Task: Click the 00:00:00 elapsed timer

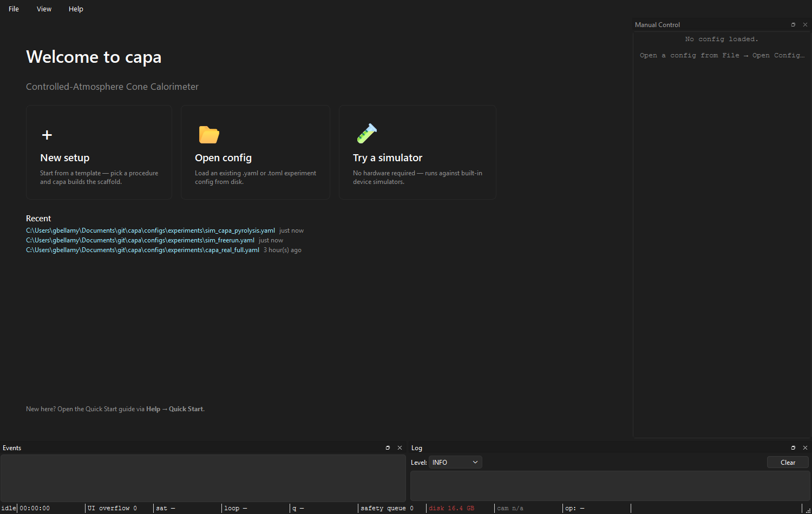Action: click(35, 508)
